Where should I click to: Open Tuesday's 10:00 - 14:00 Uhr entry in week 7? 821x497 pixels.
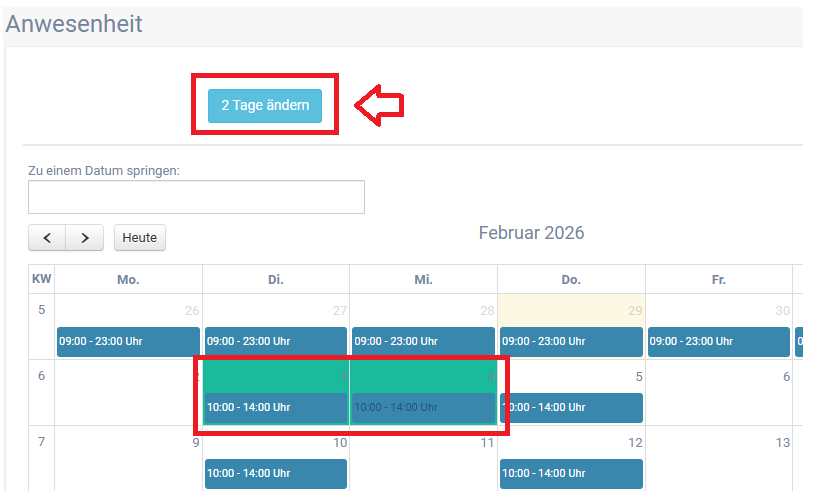point(276,473)
